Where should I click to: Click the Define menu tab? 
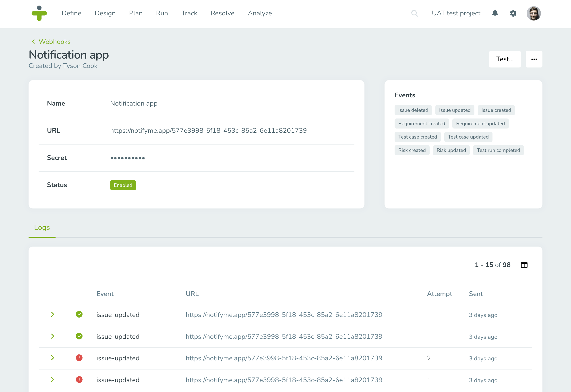[71, 13]
